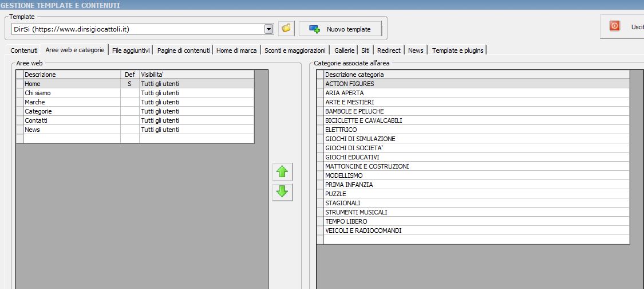Click the empty new row in Aree web grid
Viewport: 644px width, 289px height.
click(x=135, y=138)
